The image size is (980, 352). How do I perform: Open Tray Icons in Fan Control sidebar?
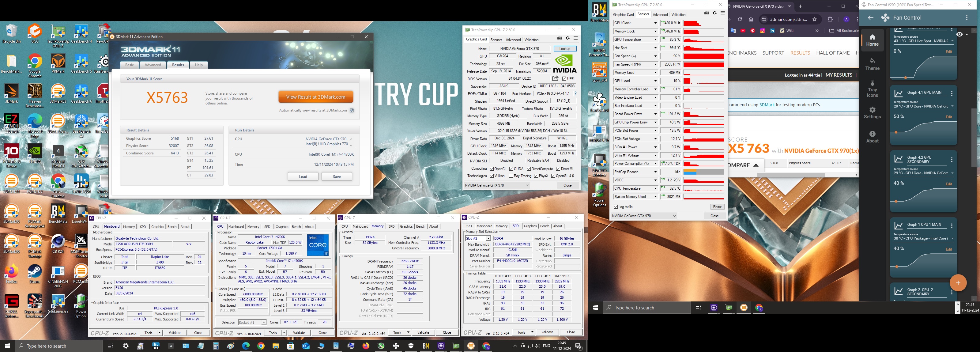(x=872, y=89)
